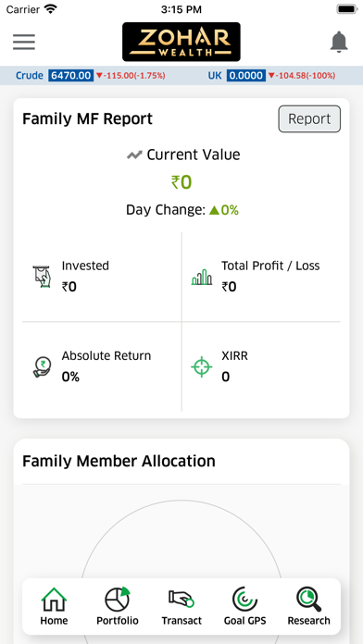Go to the Home tab

click(x=55, y=606)
